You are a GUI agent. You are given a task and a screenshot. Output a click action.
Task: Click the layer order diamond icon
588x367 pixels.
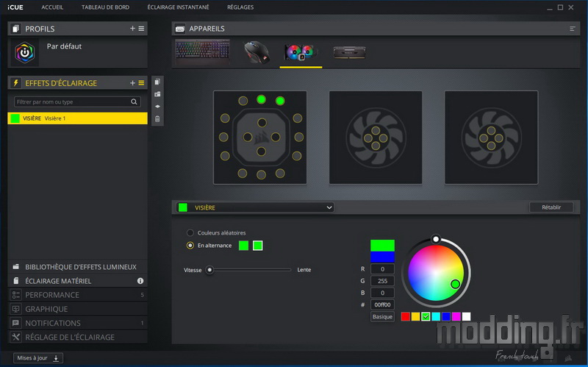click(x=157, y=107)
